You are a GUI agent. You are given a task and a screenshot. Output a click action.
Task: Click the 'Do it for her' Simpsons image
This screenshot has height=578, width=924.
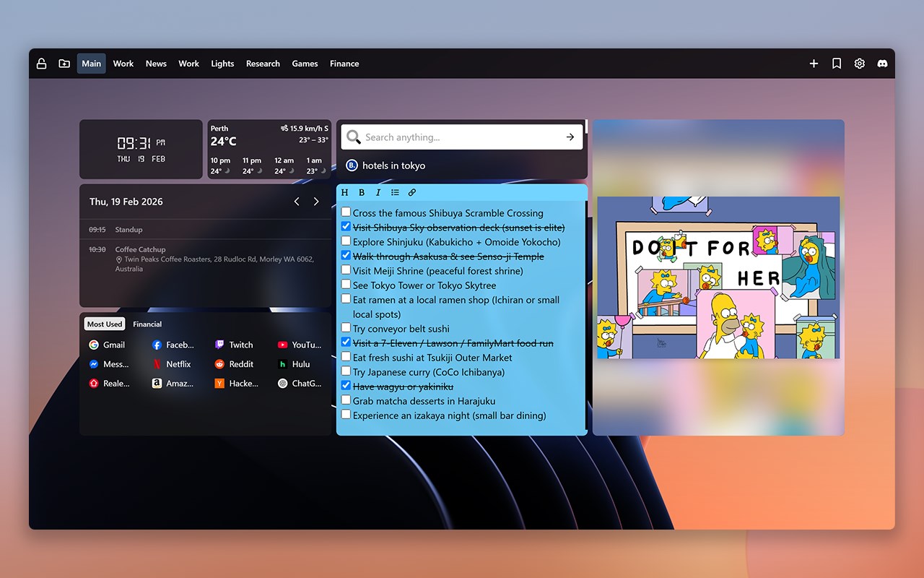[718, 277]
